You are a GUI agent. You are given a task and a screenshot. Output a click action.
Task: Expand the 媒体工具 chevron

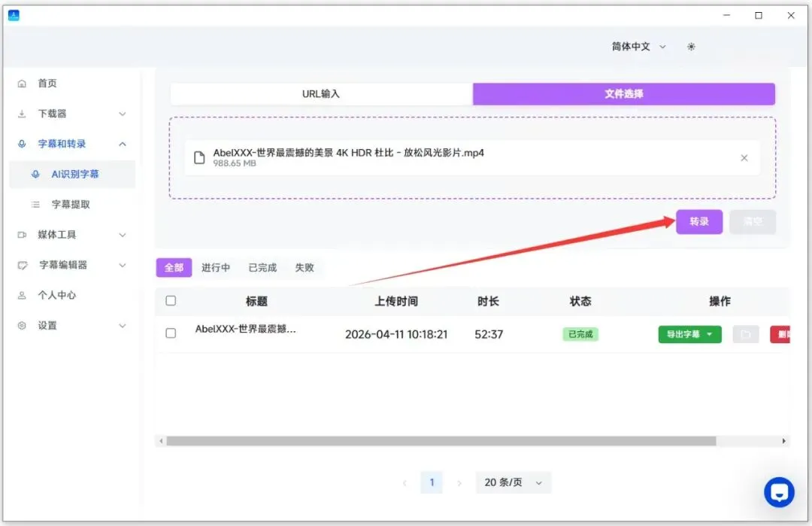pyautogui.click(x=123, y=235)
